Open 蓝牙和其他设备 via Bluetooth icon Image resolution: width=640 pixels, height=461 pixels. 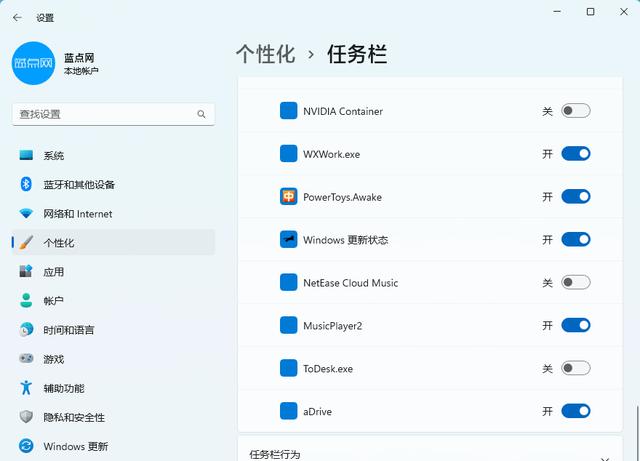click(x=26, y=184)
